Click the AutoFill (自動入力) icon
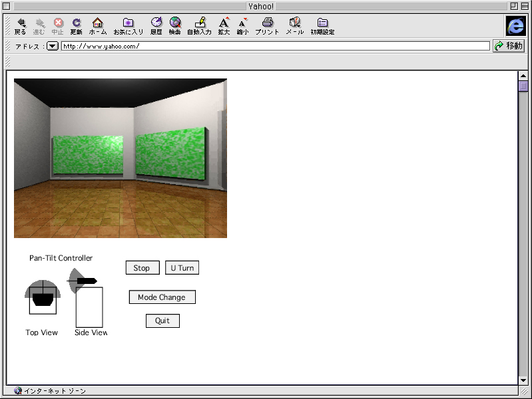 (200, 23)
